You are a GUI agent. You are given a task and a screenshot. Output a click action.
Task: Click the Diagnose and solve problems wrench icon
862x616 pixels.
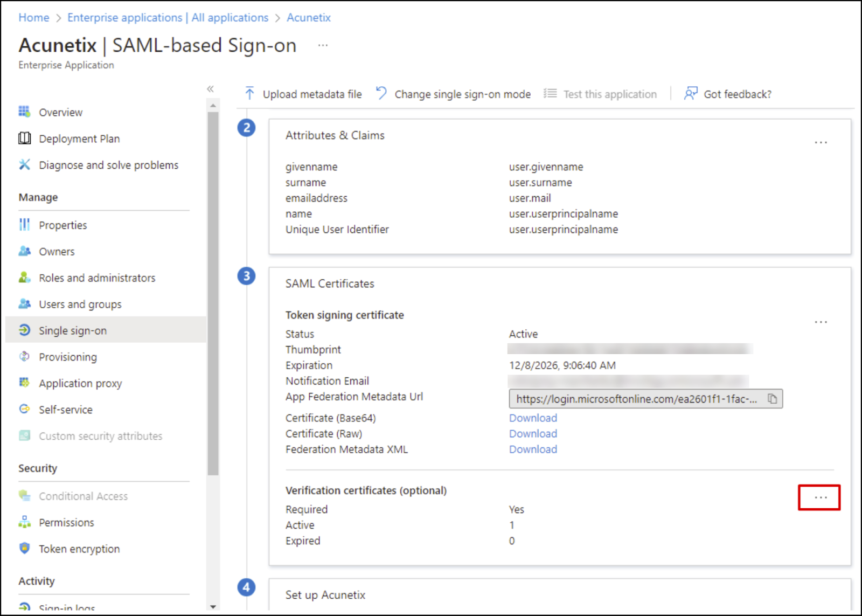pyautogui.click(x=24, y=164)
